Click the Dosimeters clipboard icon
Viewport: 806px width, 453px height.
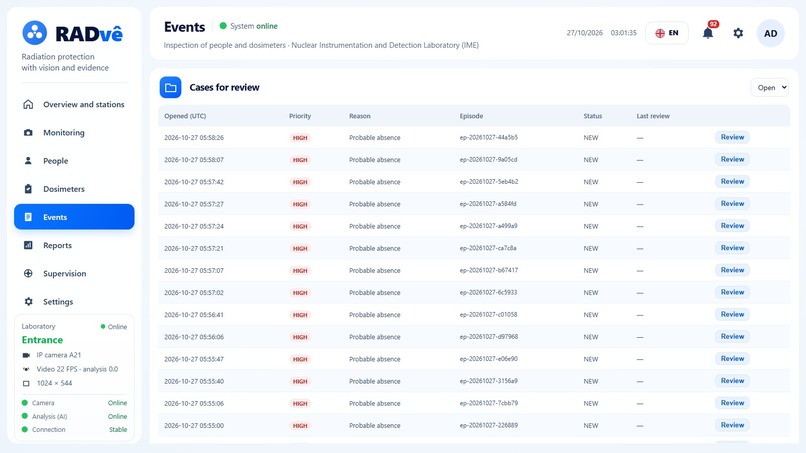click(x=28, y=189)
